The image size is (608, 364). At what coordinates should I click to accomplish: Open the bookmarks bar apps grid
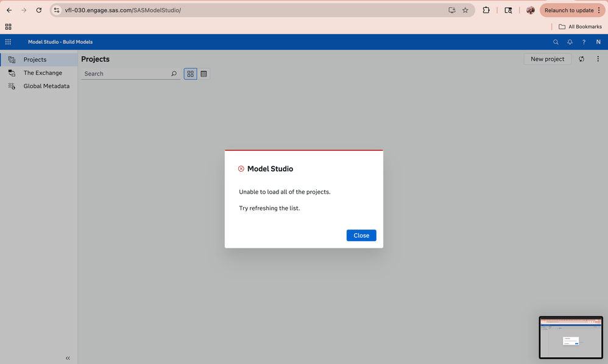(8, 27)
